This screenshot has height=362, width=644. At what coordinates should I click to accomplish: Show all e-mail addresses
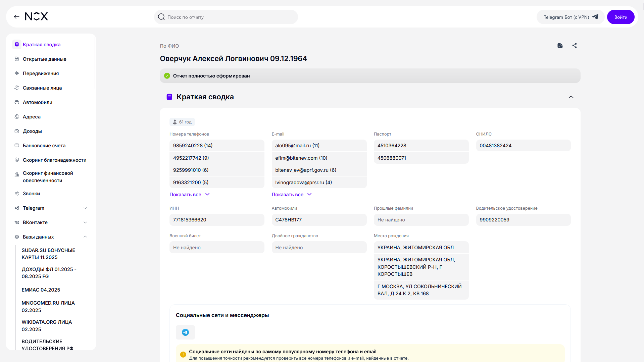(x=292, y=195)
